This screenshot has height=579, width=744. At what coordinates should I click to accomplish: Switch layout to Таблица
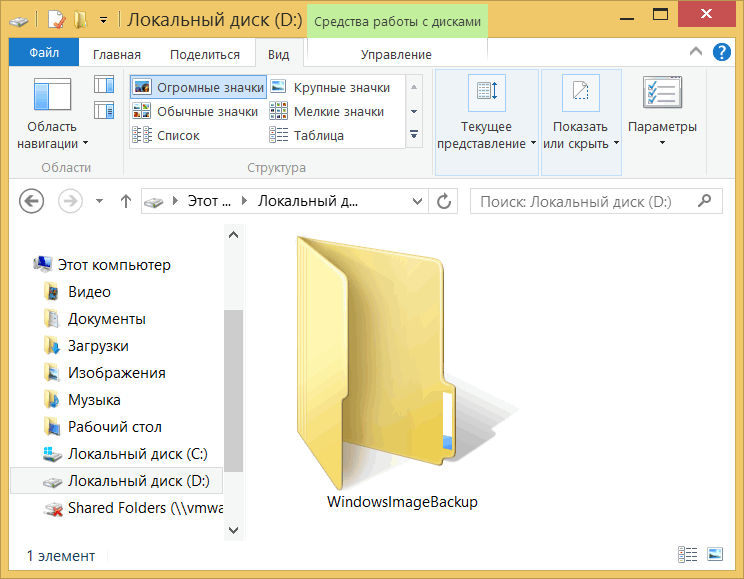[307, 135]
